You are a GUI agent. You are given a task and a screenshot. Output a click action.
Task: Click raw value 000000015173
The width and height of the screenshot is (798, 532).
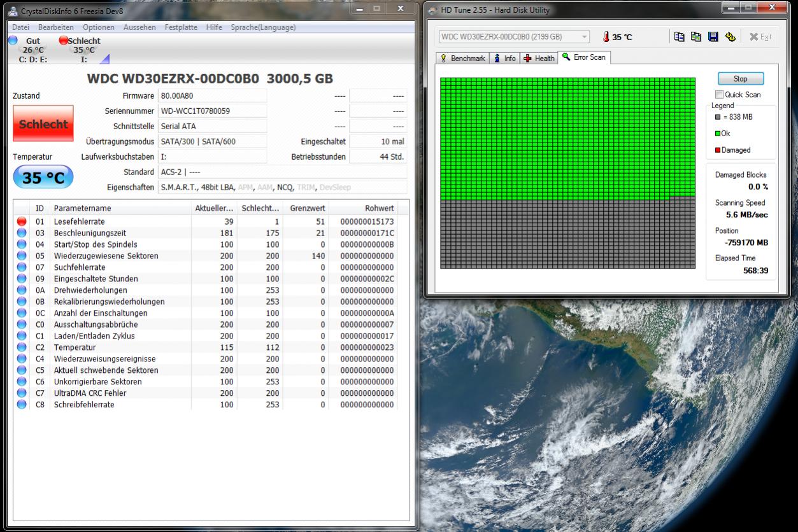click(367, 221)
